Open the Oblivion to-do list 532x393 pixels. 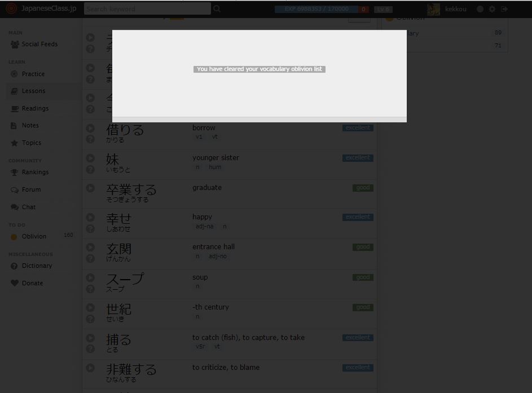pyautogui.click(x=34, y=236)
